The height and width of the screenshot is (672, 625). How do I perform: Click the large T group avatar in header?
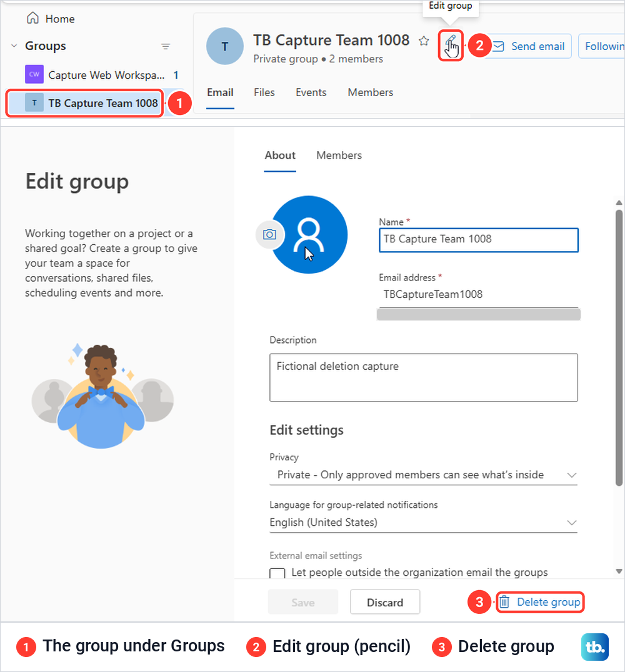[225, 46]
